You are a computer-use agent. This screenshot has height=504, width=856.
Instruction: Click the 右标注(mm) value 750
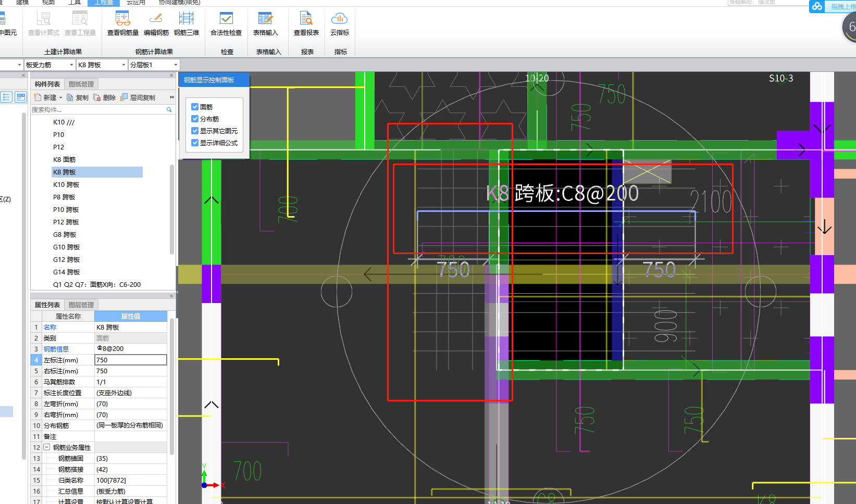pyautogui.click(x=131, y=371)
